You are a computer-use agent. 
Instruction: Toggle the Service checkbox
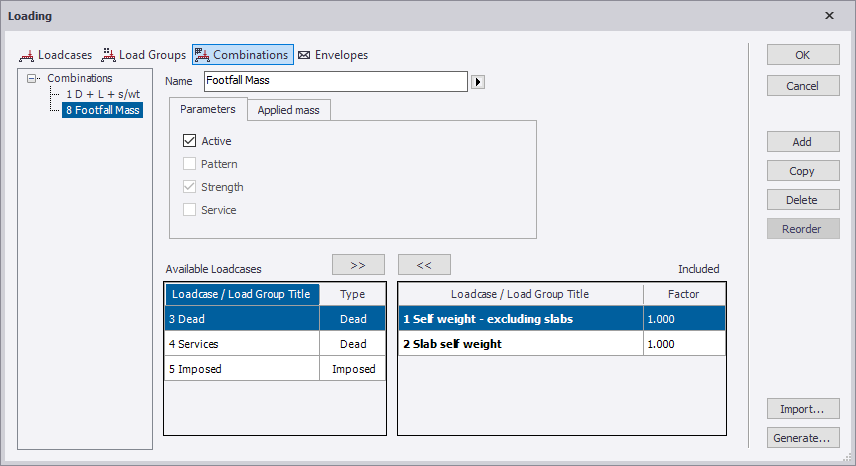(190, 210)
